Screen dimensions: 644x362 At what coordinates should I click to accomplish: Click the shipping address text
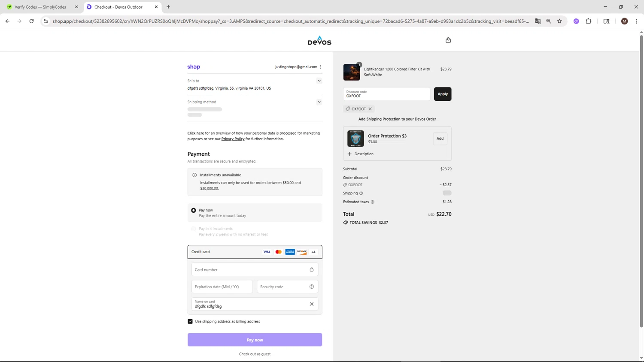pyautogui.click(x=229, y=88)
